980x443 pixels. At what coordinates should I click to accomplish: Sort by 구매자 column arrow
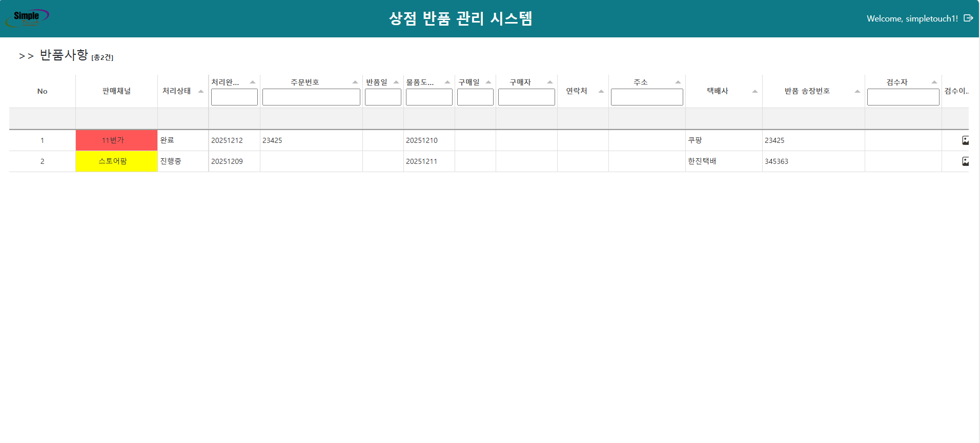[x=550, y=82]
